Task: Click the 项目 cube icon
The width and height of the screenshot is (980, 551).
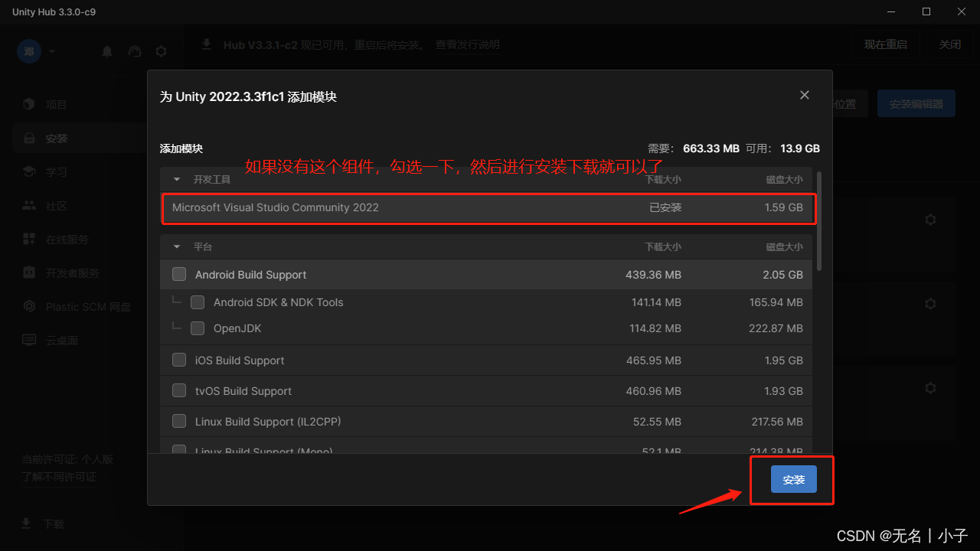Action: 29,104
